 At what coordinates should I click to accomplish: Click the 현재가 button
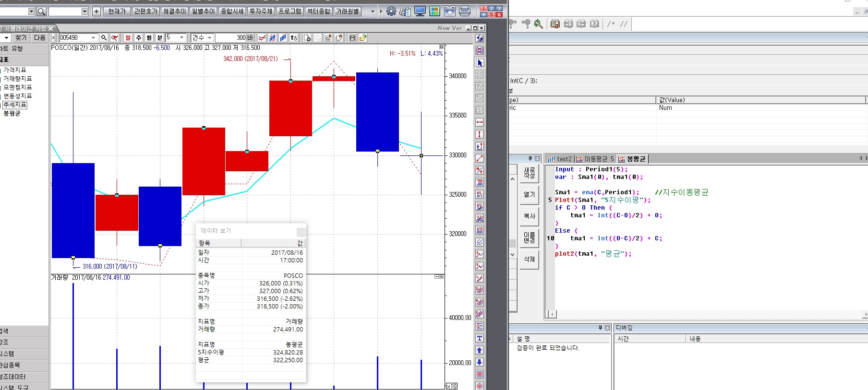117,11
